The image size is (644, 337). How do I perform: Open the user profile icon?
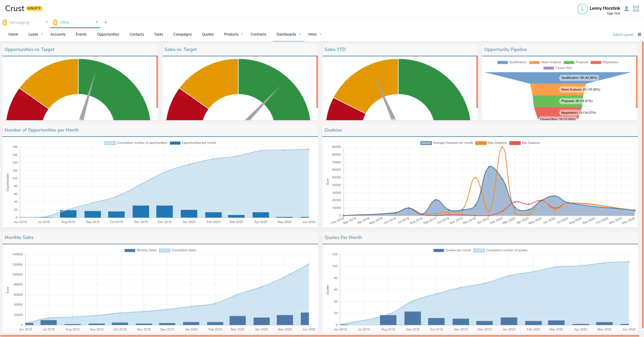626,9
